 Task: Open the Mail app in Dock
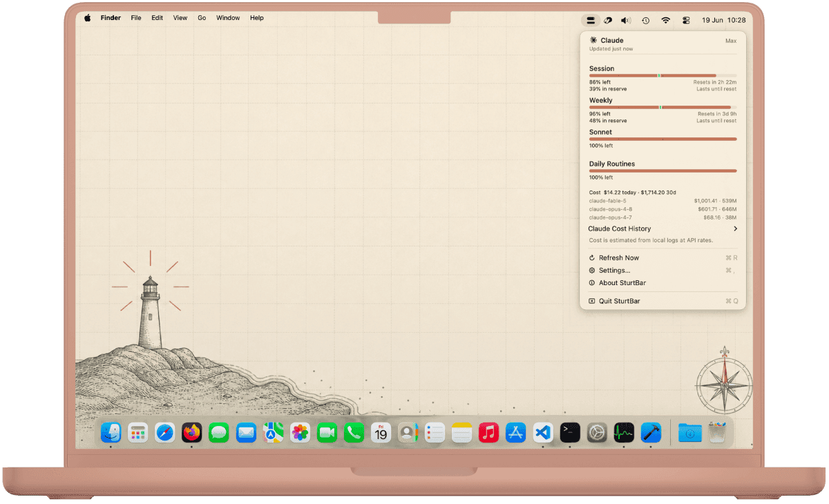(x=246, y=433)
